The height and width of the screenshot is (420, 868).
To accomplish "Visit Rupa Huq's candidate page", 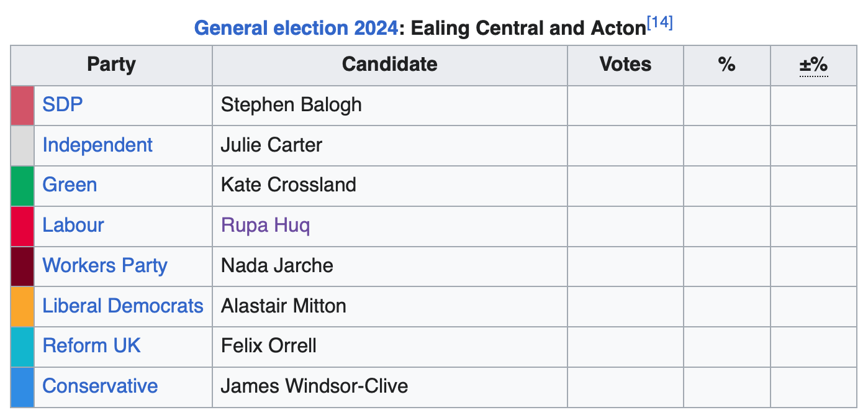I will (x=265, y=225).
